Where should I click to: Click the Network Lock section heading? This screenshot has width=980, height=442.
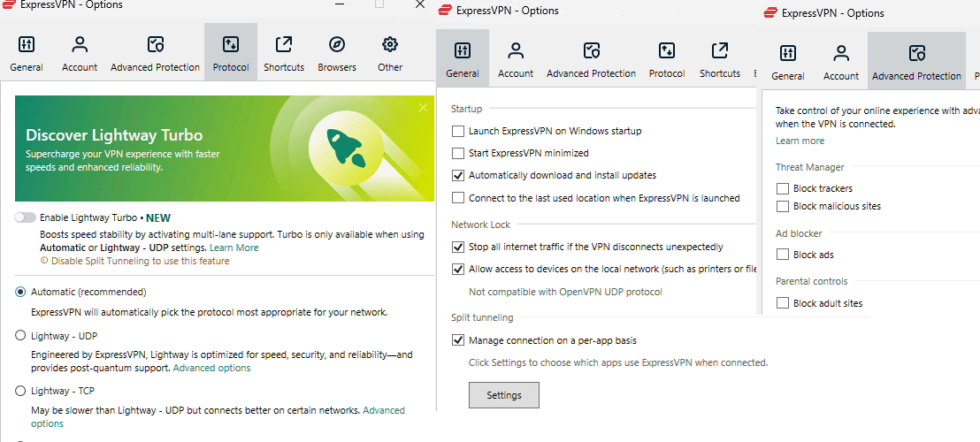[480, 225]
